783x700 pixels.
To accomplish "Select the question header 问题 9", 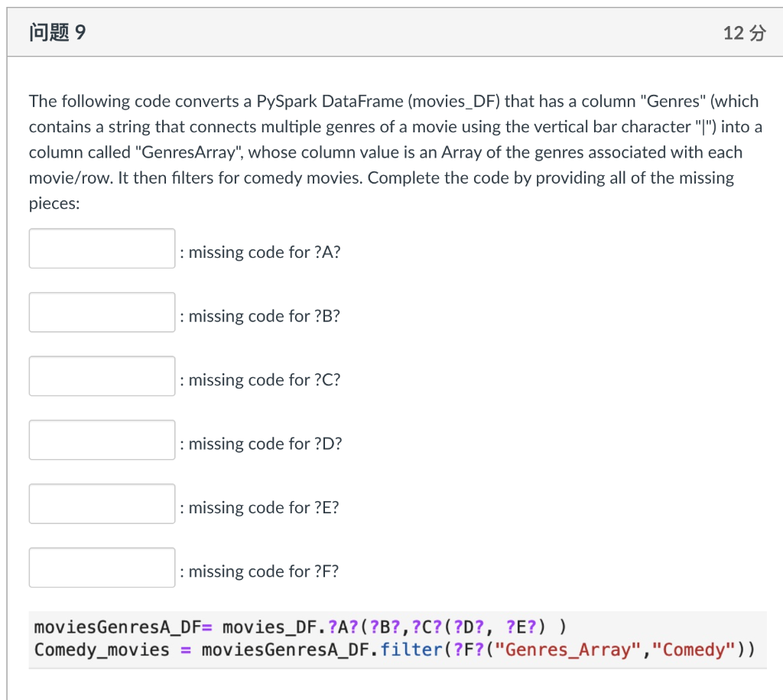I will [x=57, y=31].
